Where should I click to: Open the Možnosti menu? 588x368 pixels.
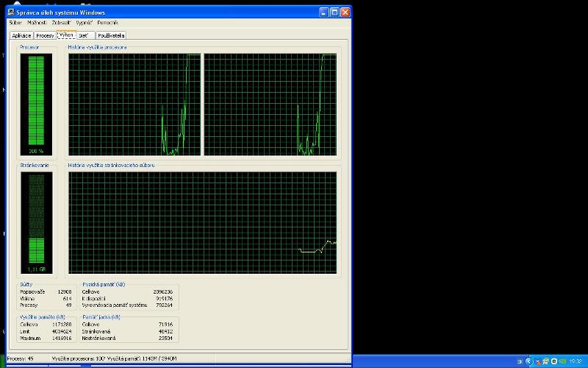point(37,23)
